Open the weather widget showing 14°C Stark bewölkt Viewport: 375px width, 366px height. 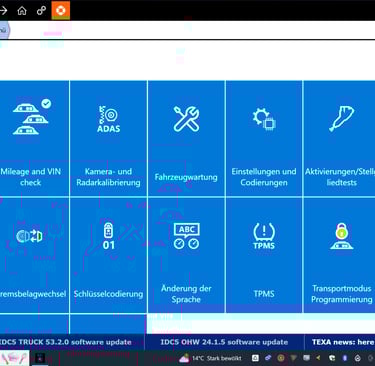(x=210, y=358)
